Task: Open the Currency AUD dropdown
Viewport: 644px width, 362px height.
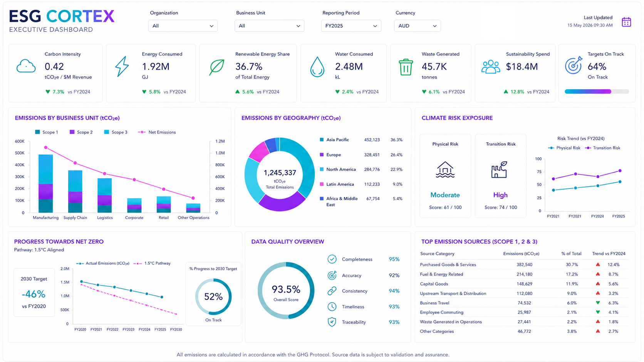Action: click(417, 26)
